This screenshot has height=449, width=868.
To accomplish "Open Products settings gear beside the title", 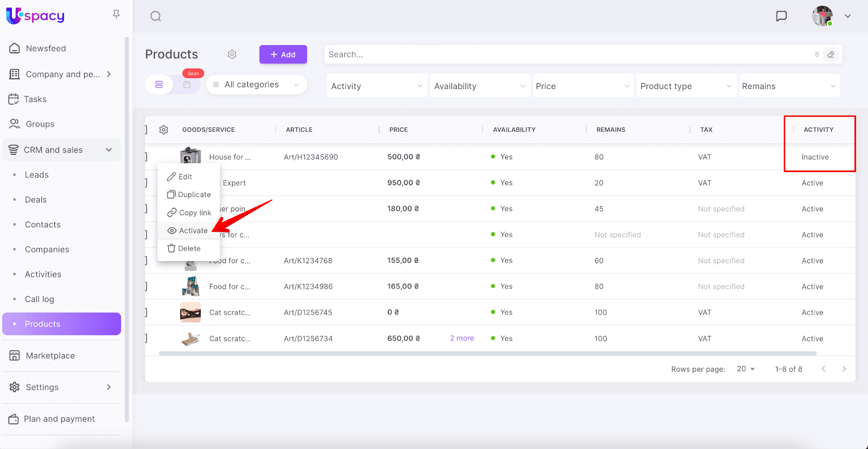I will pyautogui.click(x=232, y=54).
